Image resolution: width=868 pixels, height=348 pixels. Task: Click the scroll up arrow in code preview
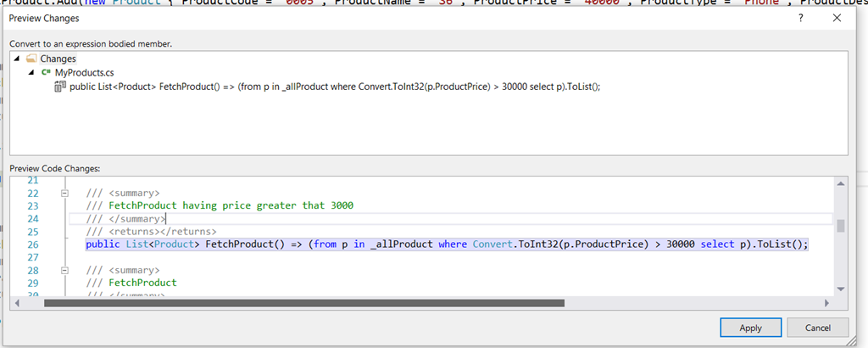(841, 183)
